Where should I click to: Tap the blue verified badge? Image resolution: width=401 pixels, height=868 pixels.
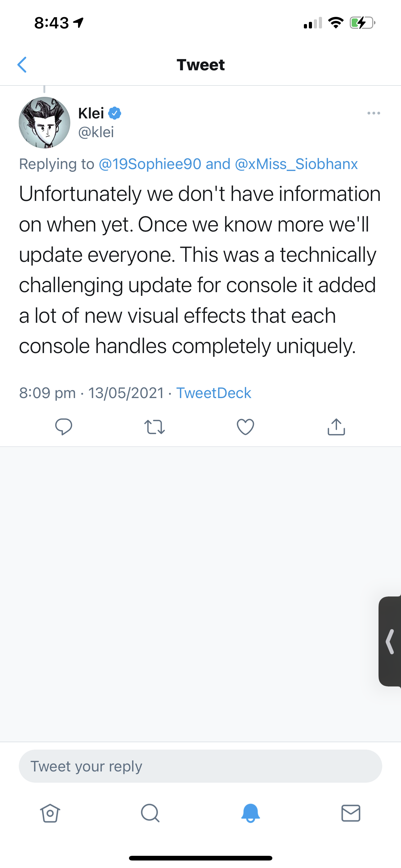point(115,113)
